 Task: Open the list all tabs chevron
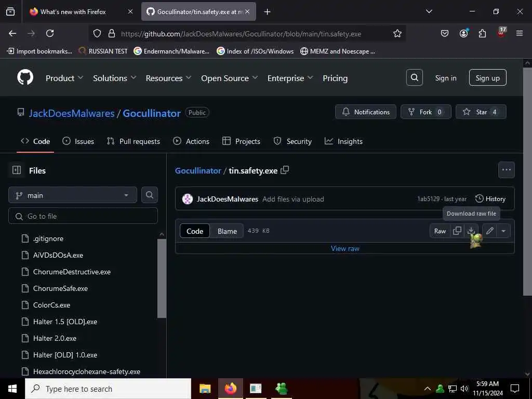pyautogui.click(x=429, y=11)
